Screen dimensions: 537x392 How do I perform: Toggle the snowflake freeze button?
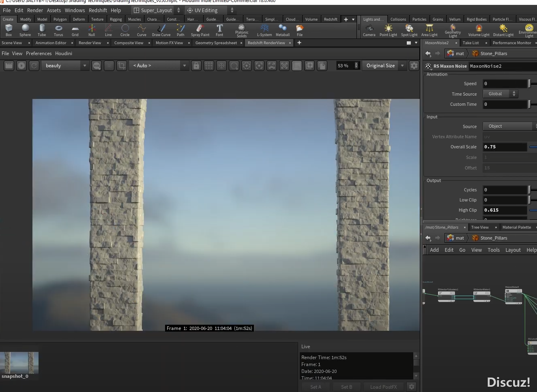click(x=221, y=66)
